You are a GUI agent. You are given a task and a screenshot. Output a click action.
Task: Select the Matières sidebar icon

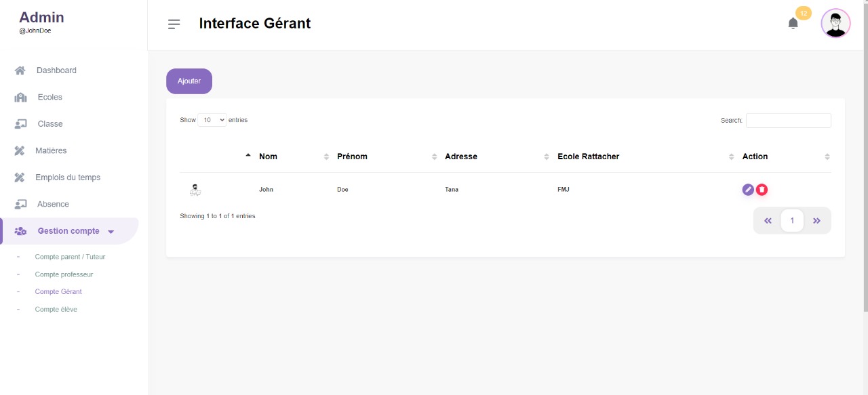click(19, 150)
